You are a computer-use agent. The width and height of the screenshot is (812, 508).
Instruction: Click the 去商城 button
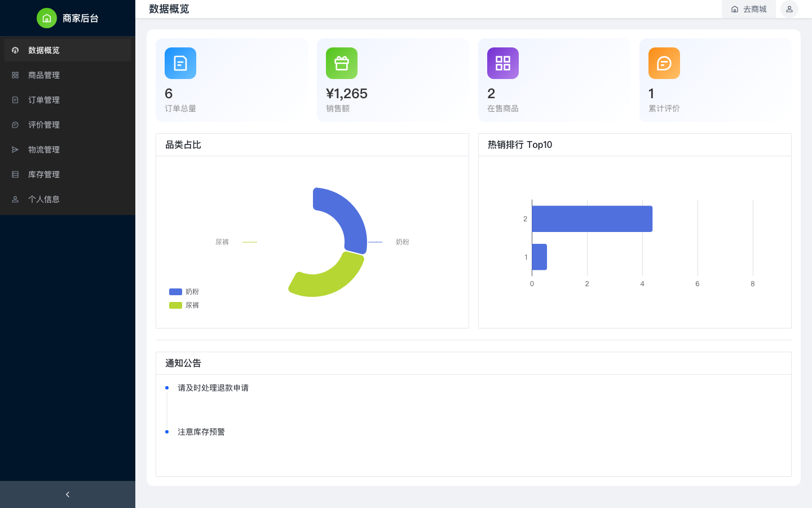click(x=749, y=9)
